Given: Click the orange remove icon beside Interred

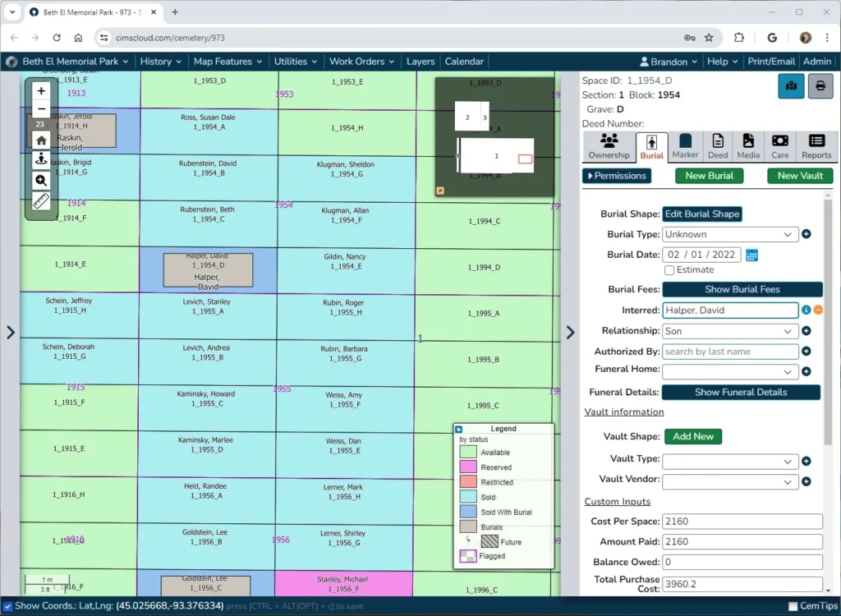Looking at the screenshot, I should [819, 310].
